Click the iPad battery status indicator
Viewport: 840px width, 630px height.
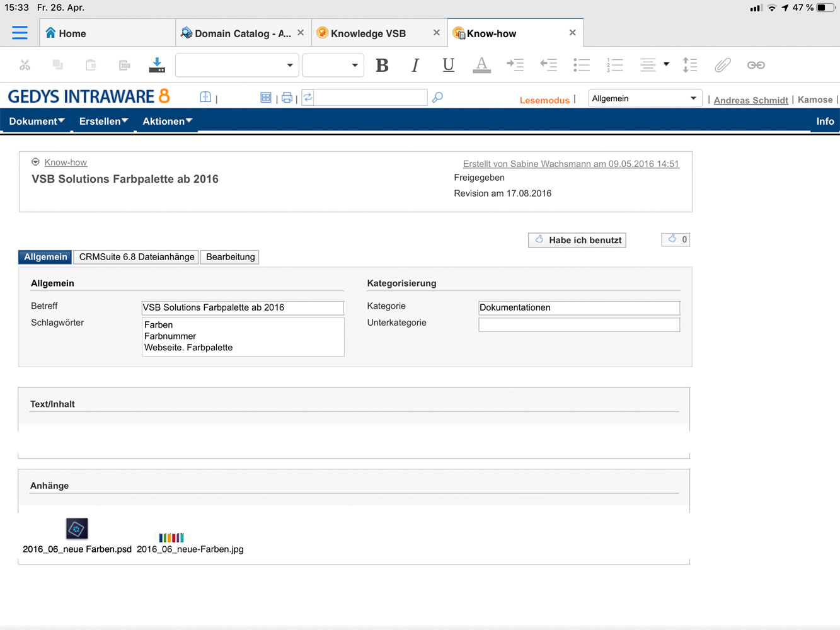[825, 8]
